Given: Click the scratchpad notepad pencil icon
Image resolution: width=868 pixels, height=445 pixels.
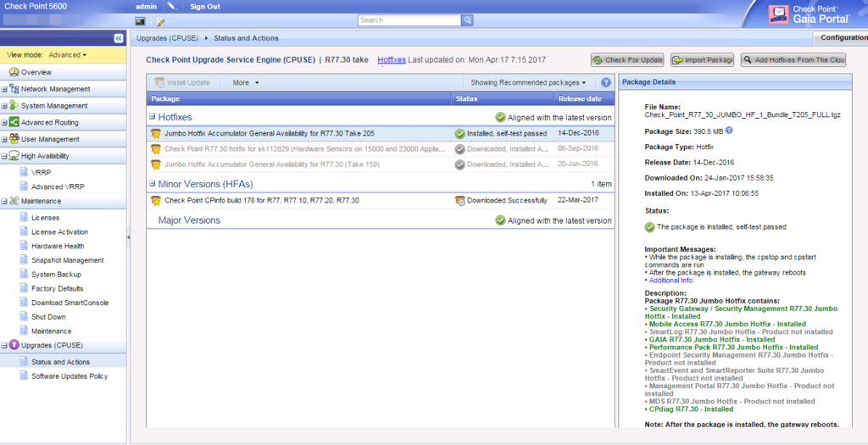Looking at the screenshot, I should pyautogui.click(x=160, y=21).
